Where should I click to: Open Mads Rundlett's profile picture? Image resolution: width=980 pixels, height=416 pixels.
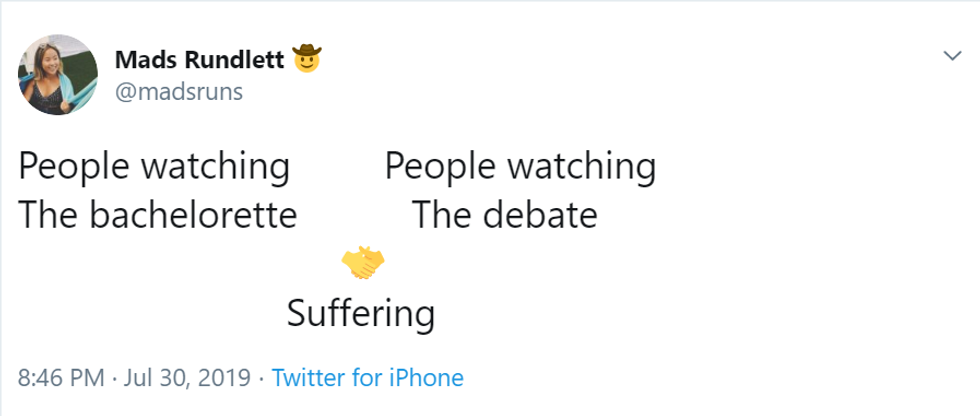pos(57,75)
